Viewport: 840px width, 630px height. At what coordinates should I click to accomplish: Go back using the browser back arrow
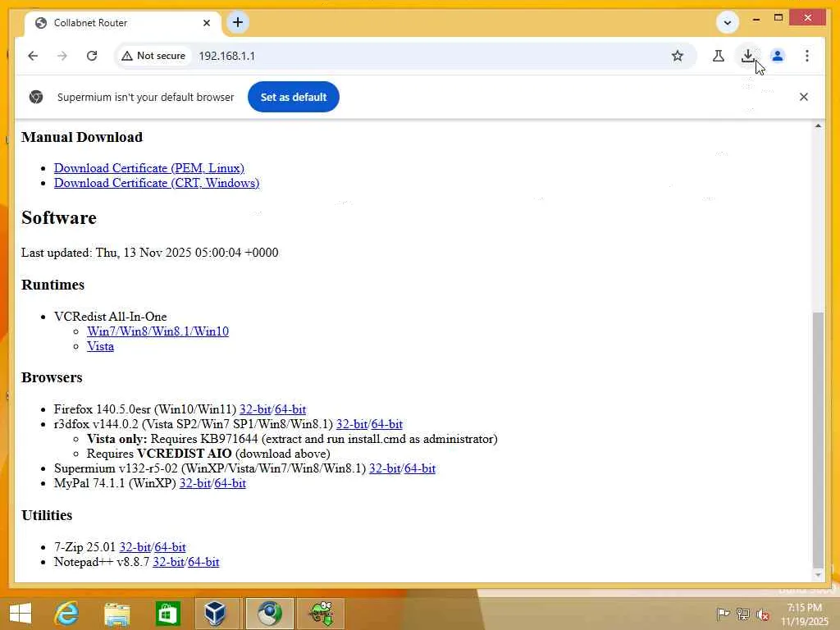tap(33, 56)
